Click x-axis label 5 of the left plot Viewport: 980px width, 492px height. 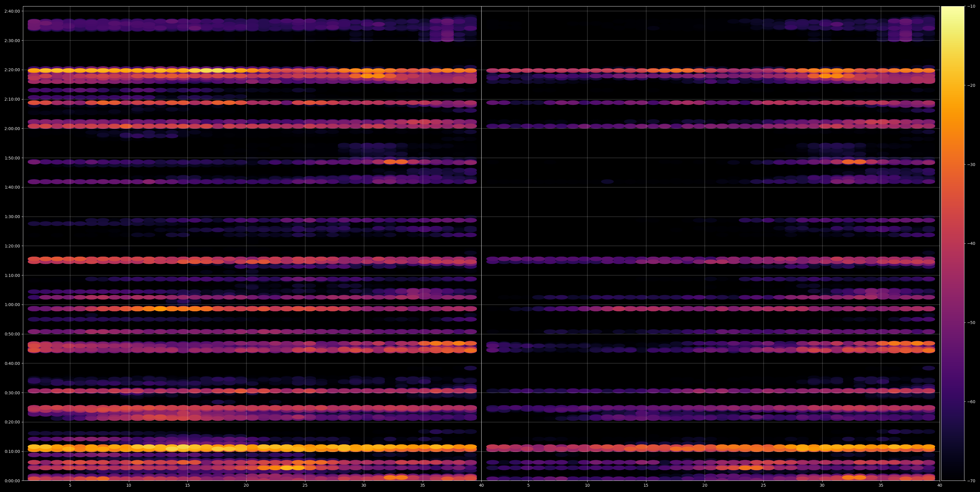(x=70, y=486)
